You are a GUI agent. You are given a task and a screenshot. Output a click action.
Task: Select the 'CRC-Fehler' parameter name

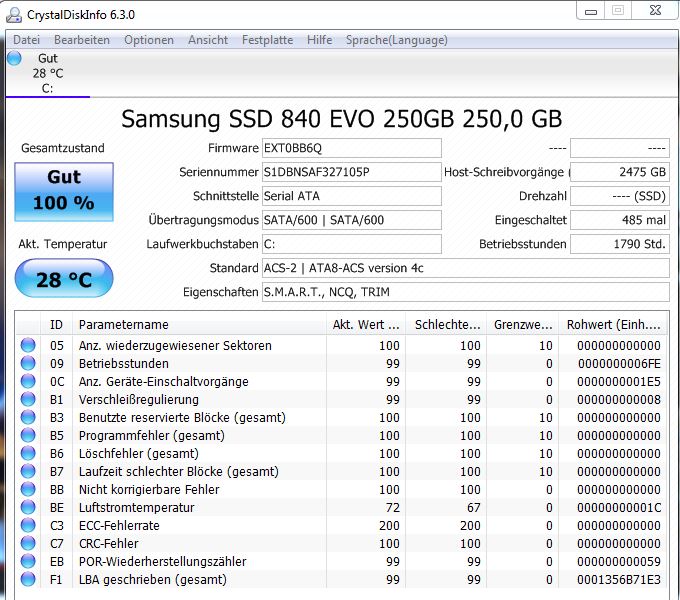click(109, 543)
